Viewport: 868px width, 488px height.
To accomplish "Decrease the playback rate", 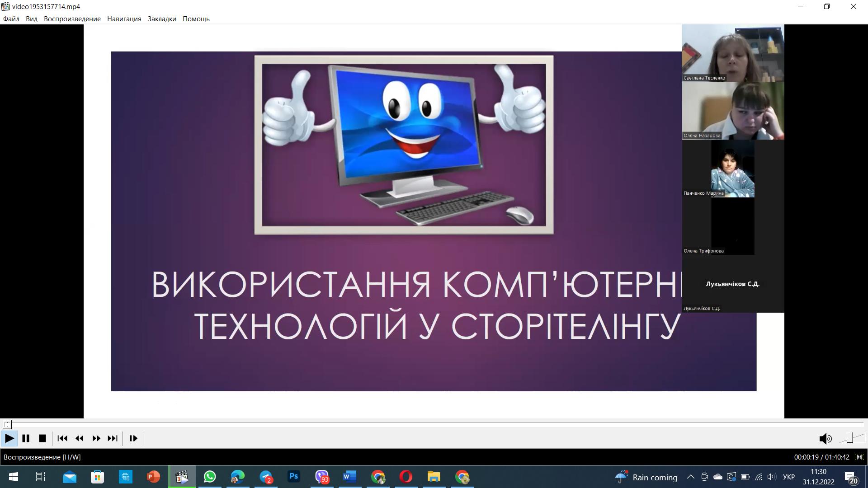I will point(80,438).
